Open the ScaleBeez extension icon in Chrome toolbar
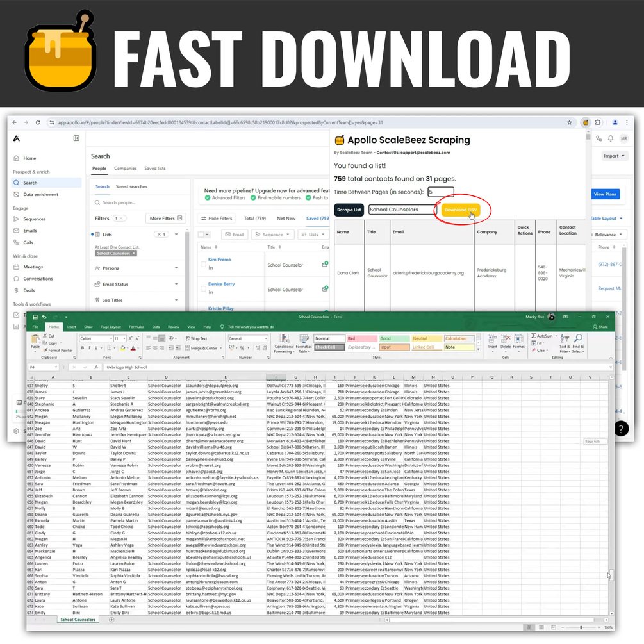644x644 pixels. click(585, 122)
